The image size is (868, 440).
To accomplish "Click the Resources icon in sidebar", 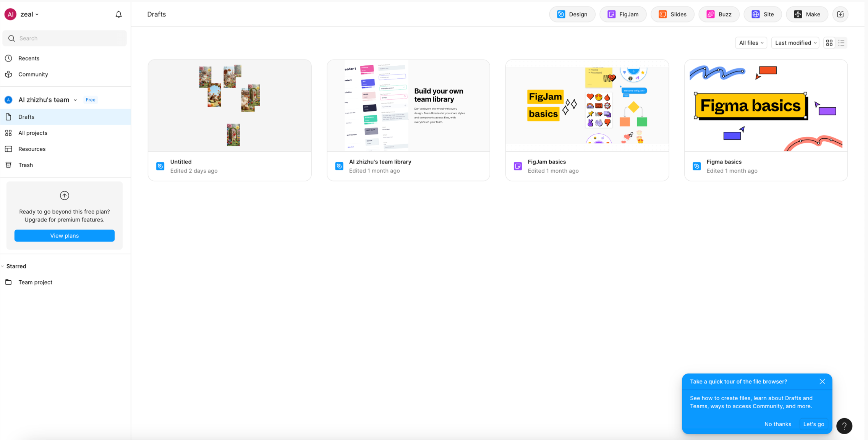I will tap(8, 149).
